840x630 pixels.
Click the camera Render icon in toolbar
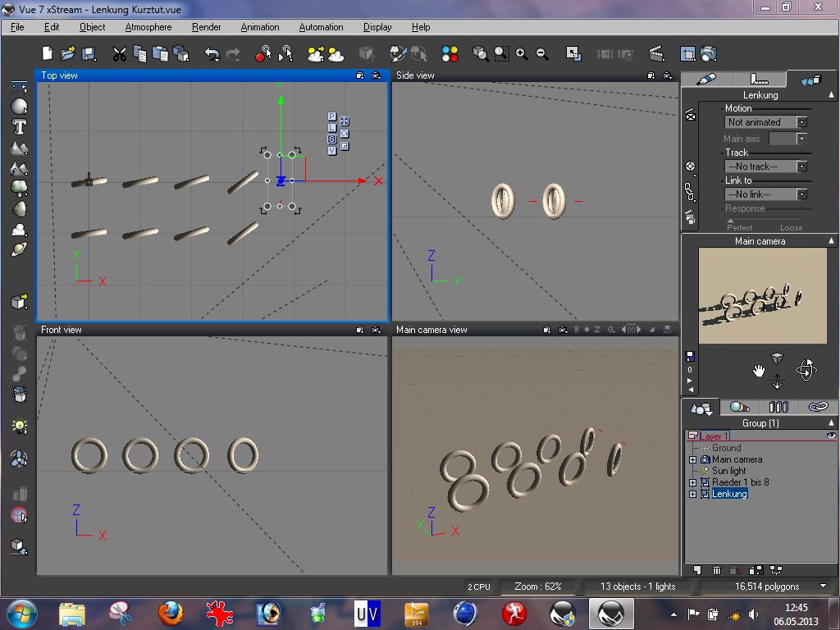(x=709, y=54)
